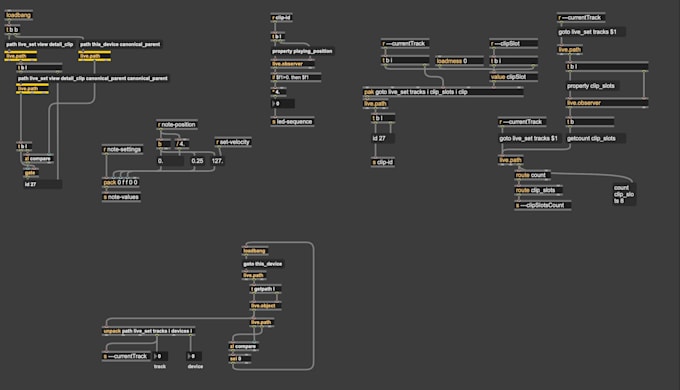Screen dimensions: 680x390
Task: Select the t b l under r ---clipSlot
Action: pyautogui.click(x=513, y=61)
